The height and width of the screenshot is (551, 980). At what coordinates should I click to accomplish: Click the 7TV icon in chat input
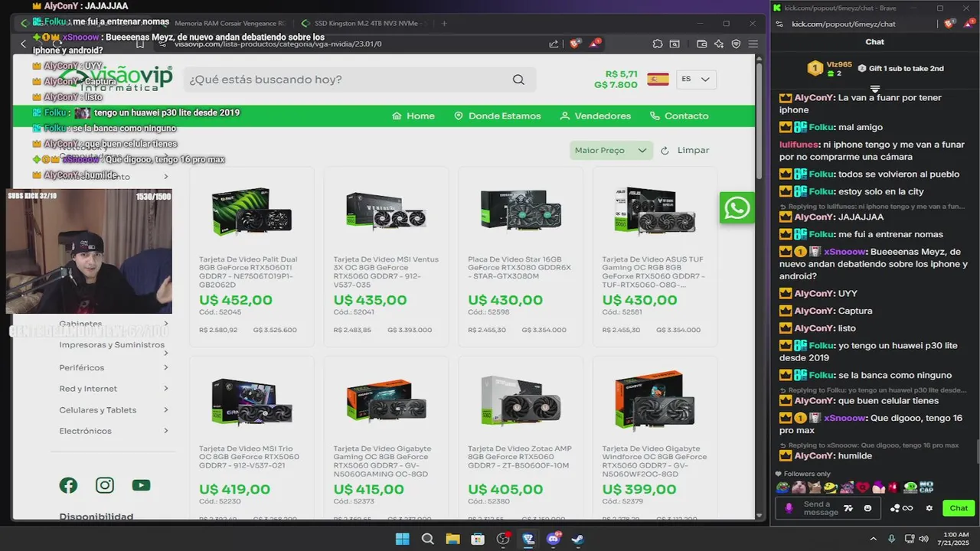848,508
